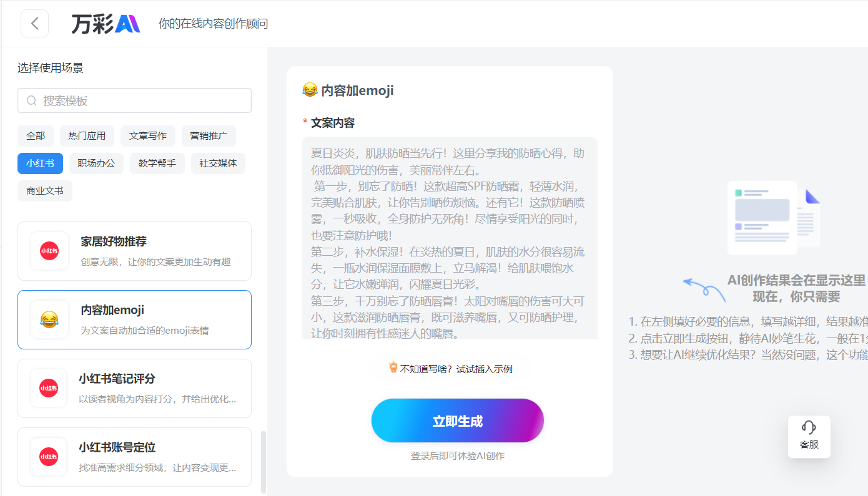868x496 pixels.
Task: Select the 教学帮手 category filter
Action: click(157, 163)
